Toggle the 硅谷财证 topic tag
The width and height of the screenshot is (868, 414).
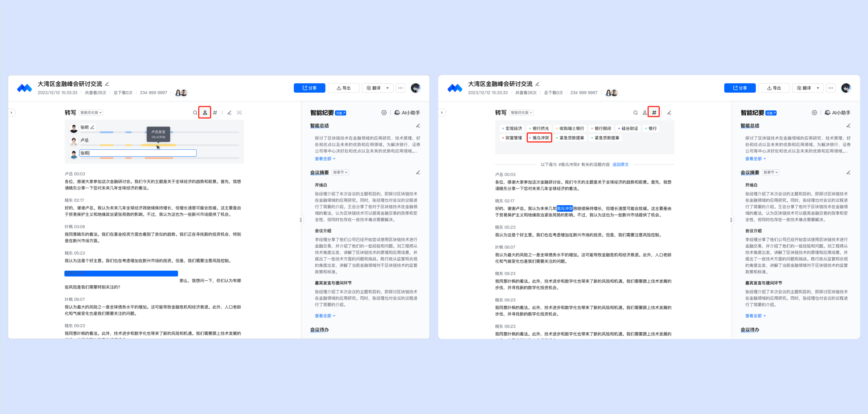(x=628, y=128)
